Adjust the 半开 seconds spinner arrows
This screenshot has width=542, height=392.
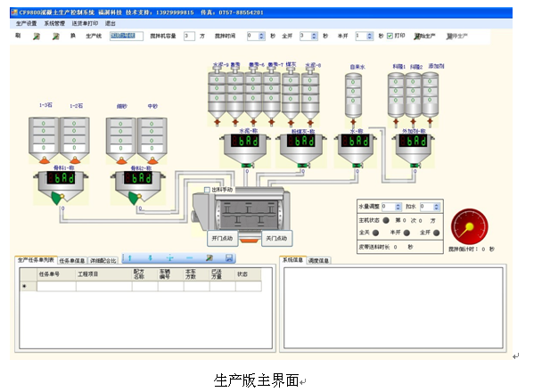[370, 36]
